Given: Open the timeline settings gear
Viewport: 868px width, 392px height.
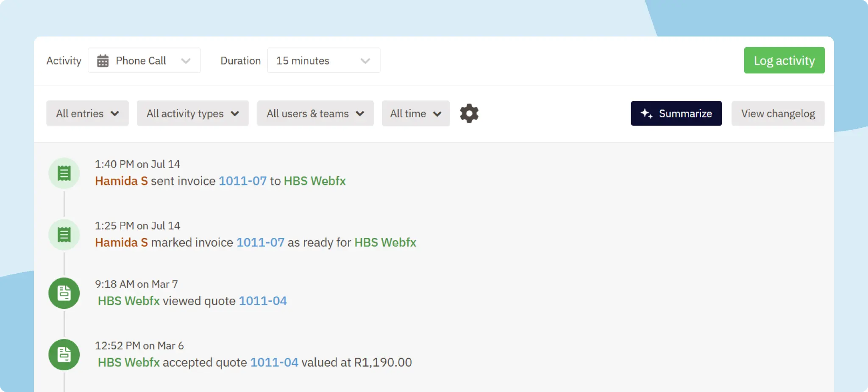Looking at the screenshot, I should pos(469,113).
